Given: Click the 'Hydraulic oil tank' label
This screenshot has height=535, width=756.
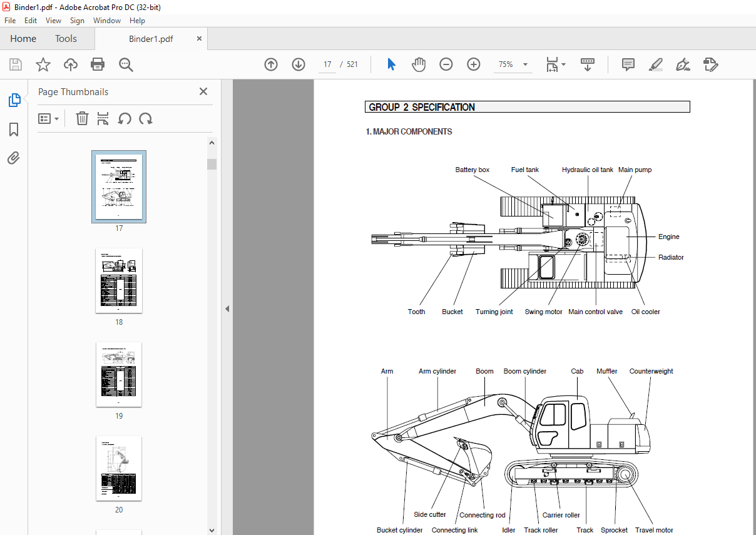Looking at the screenshot, I should [588, 170].
